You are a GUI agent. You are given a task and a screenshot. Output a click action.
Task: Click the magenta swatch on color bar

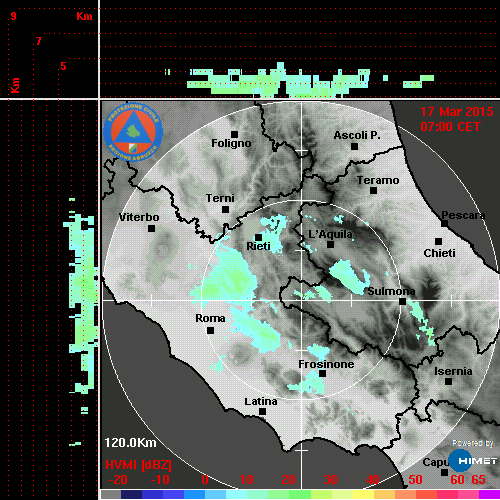tap(489, 495)
